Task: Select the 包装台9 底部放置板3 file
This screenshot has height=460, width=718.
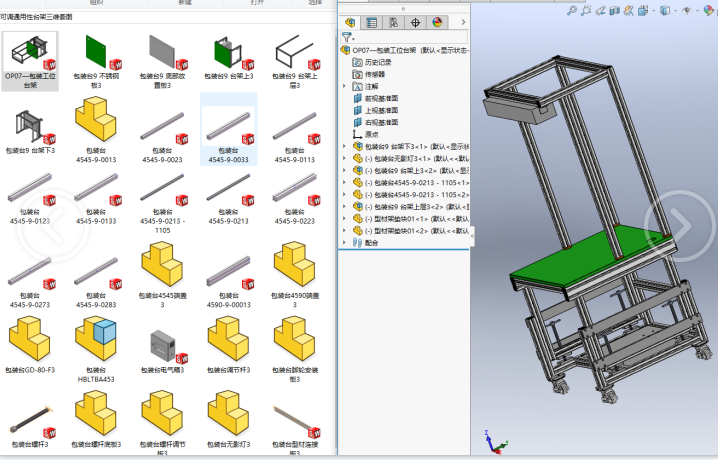Action: (x=162, y=61)
